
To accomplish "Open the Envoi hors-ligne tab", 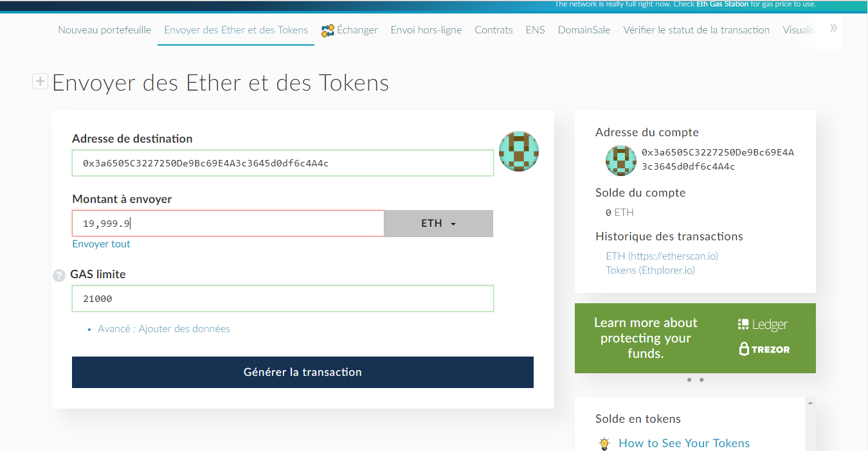I will [x=426, y=30].
